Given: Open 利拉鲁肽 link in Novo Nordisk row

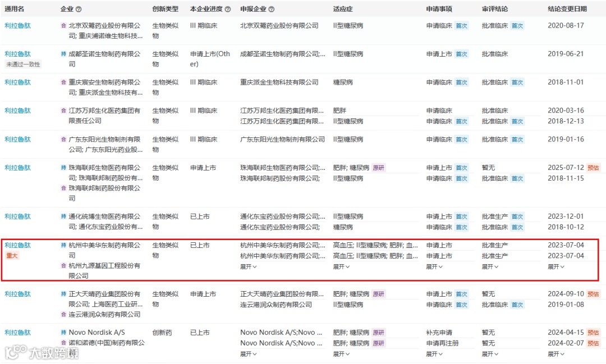Looking at the screenshot, I should coord(18,333).
